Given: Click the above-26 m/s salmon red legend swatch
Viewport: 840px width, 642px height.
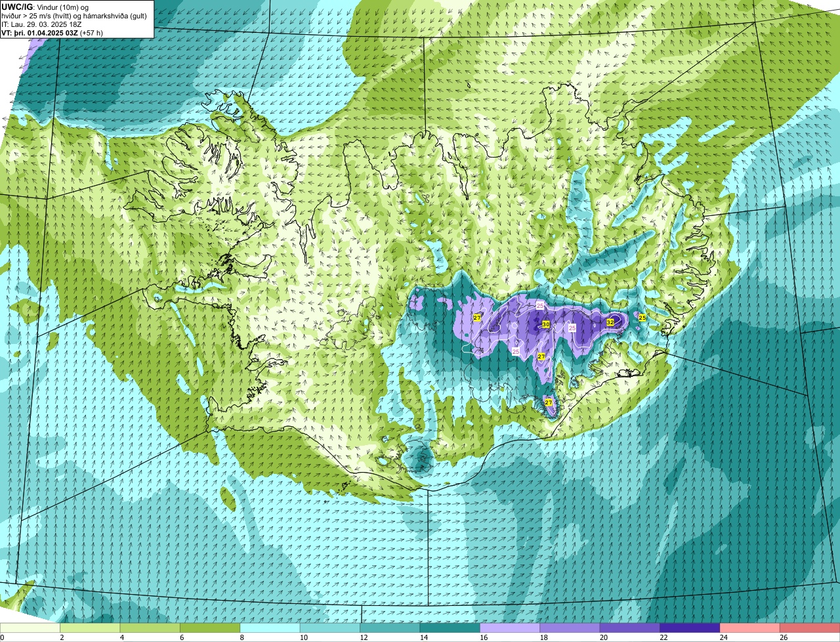Looking at the screenshot, I should coord(810,628).
